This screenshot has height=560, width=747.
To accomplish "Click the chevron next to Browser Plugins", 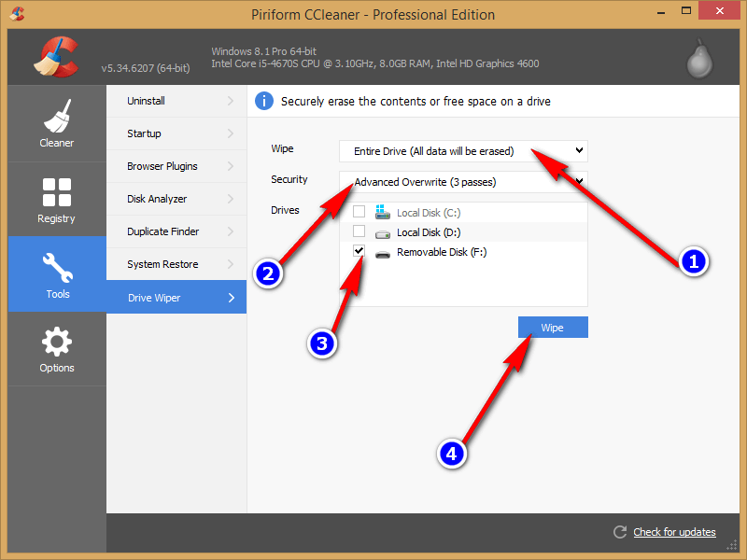I will [x=231, y=166].
